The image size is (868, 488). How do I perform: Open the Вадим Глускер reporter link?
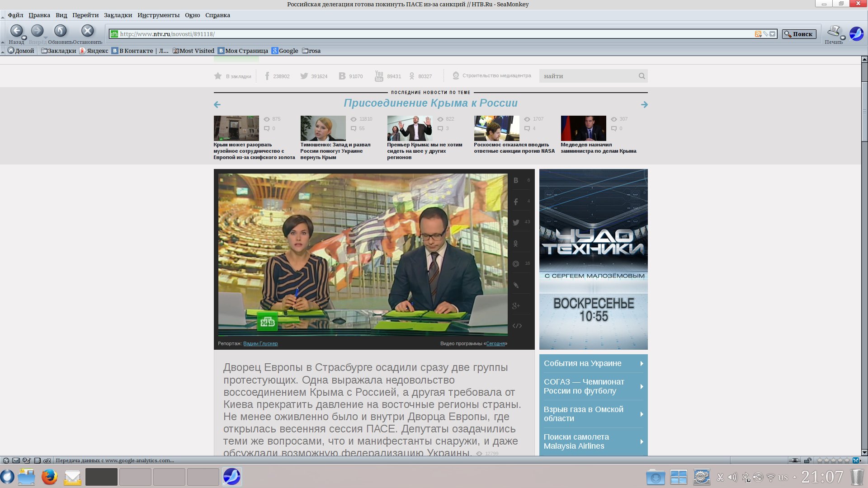coord(260,343)
